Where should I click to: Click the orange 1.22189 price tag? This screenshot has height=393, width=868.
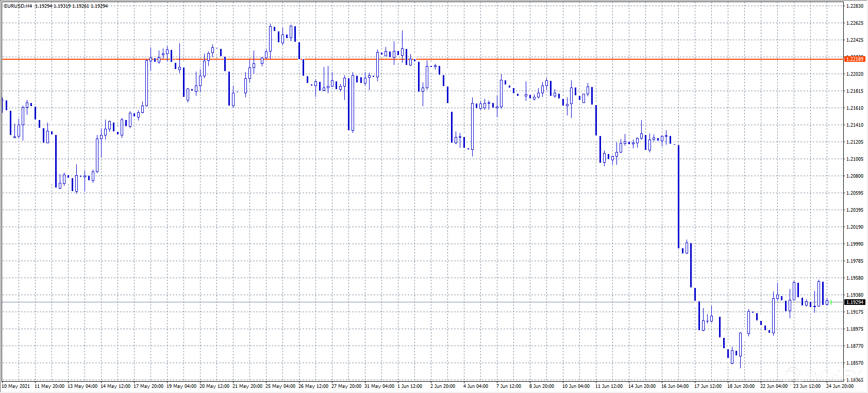pyautogui.click(x=855, y=59)
